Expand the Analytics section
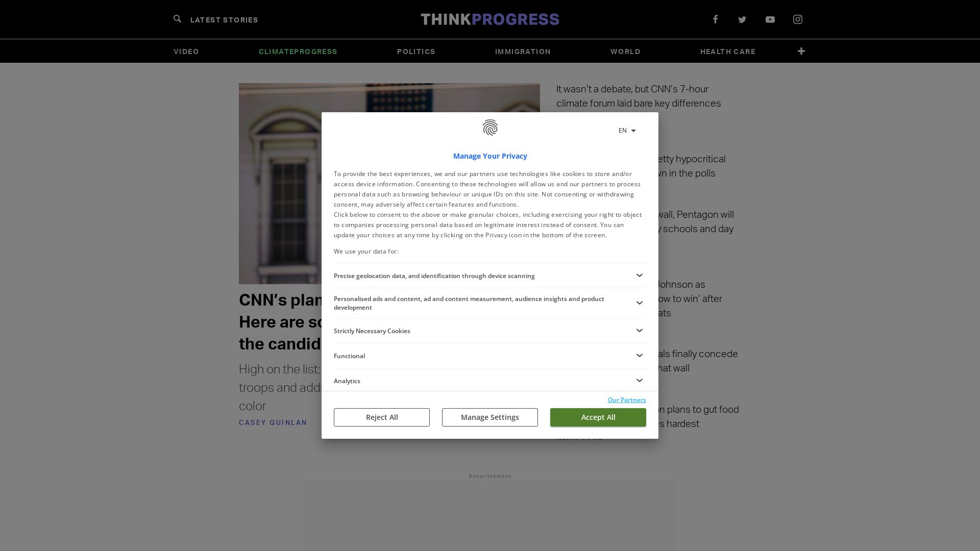This screenshot has height=551, width=980. click(x=639, y=380)
